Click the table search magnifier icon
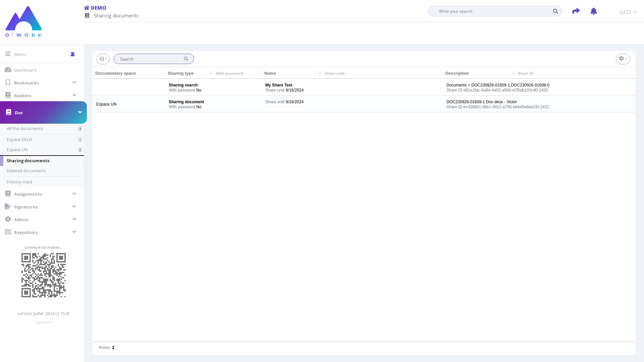The image size is (644, 362). [186, 59]
